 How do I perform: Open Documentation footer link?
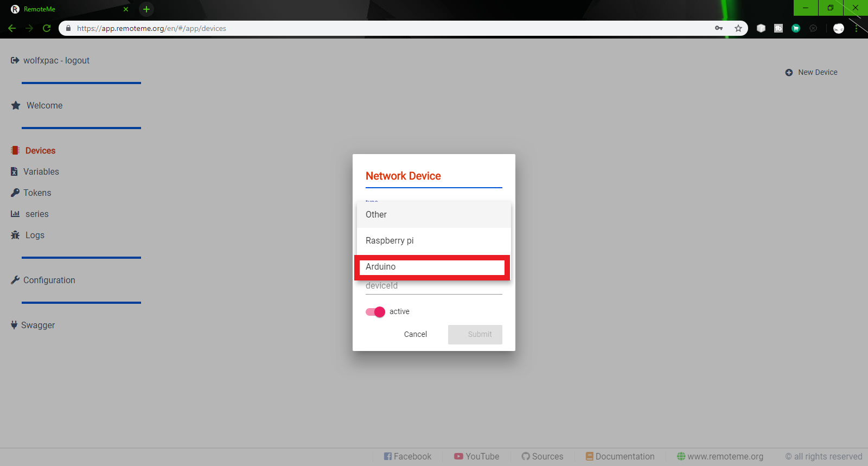point(625,457)
